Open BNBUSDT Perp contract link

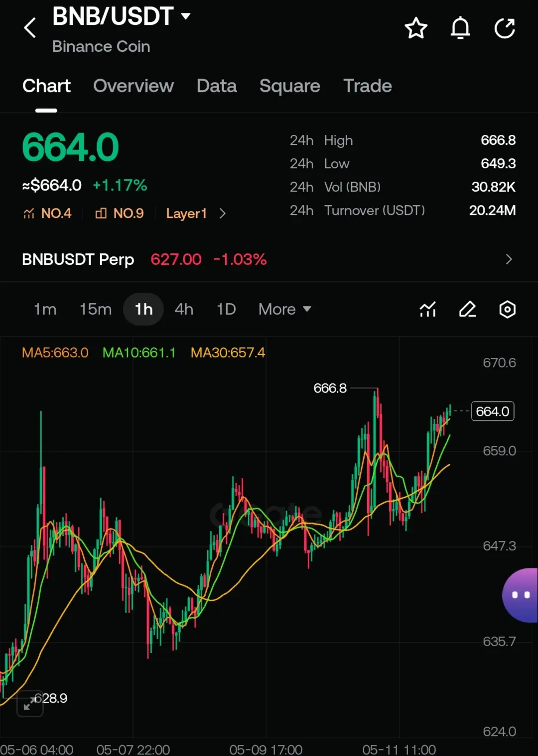click(78, 259)
